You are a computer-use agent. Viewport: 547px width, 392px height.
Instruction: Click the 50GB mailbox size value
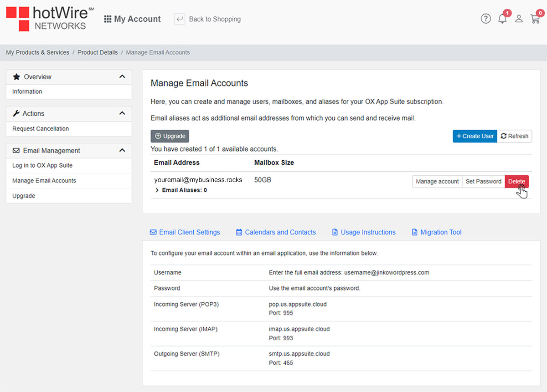(x=263, y=180)
